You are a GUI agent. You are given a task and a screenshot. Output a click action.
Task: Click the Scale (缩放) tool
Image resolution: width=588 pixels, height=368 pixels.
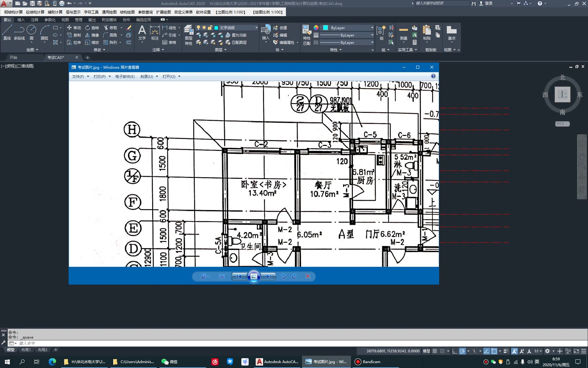[92, 43]
